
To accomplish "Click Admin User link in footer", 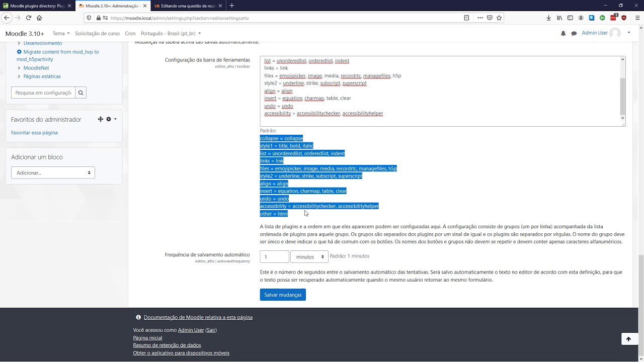I will click(x=191, y=330).
